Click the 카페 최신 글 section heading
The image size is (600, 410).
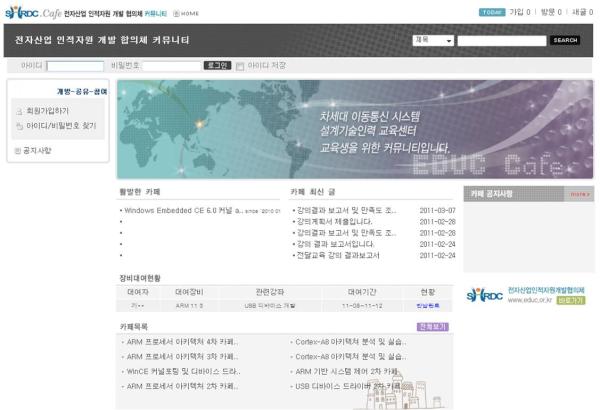313,192
